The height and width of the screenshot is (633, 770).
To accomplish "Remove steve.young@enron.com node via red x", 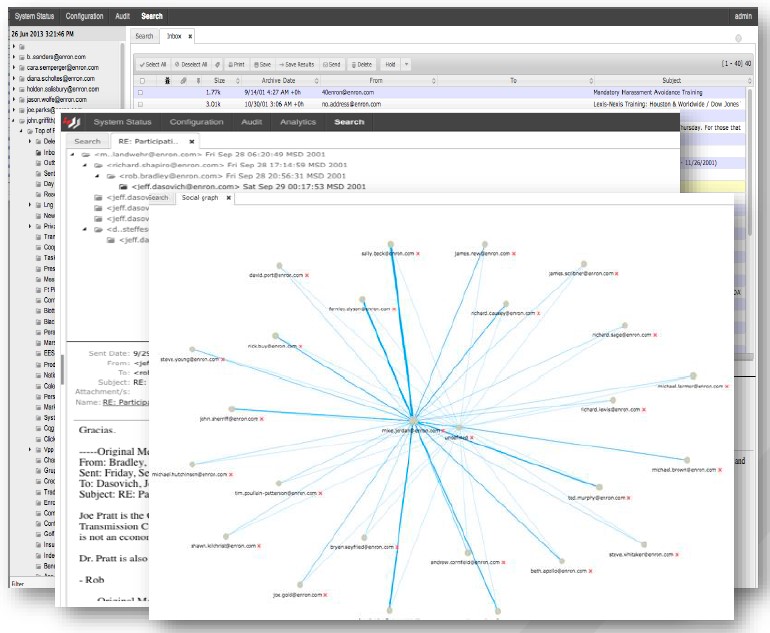I will click(222, 359).
